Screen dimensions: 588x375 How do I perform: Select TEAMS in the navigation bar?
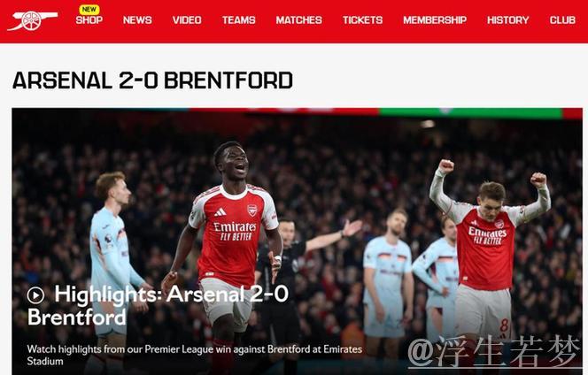[238, 20]
